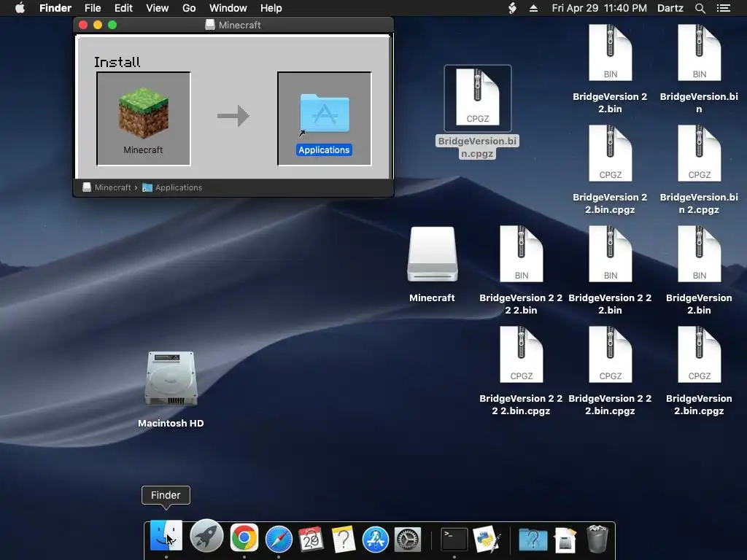Open Notification Center list icon
The height and width of the screenshot is (560, 747).
coord(724,8)
